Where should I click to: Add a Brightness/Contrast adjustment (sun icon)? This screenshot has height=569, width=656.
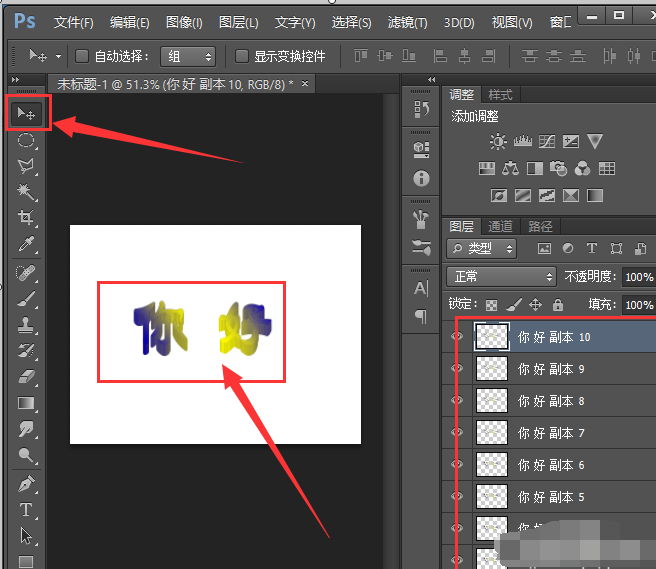[498, 142]
